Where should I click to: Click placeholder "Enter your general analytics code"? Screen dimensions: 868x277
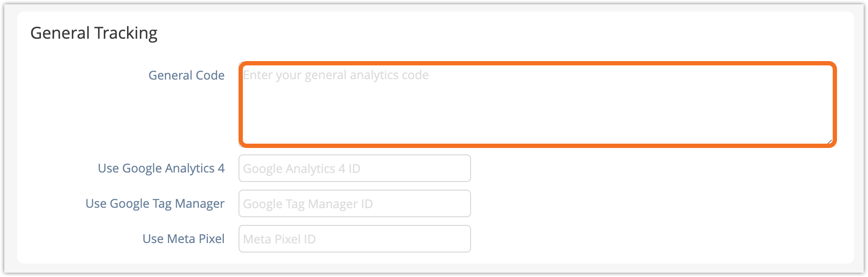[336, 75]
